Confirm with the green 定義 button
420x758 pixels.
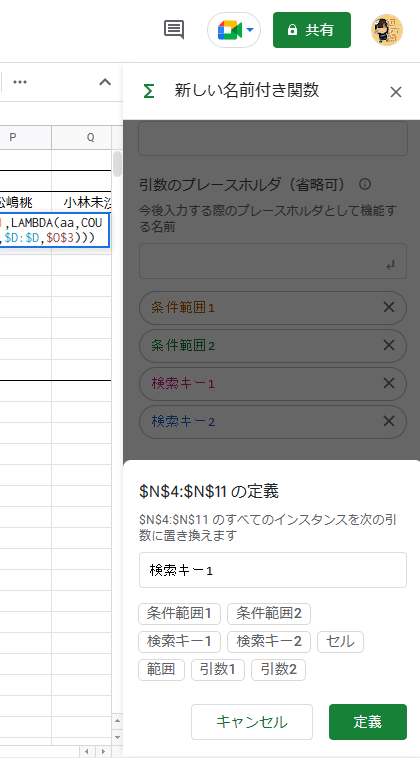pos(368,722)
